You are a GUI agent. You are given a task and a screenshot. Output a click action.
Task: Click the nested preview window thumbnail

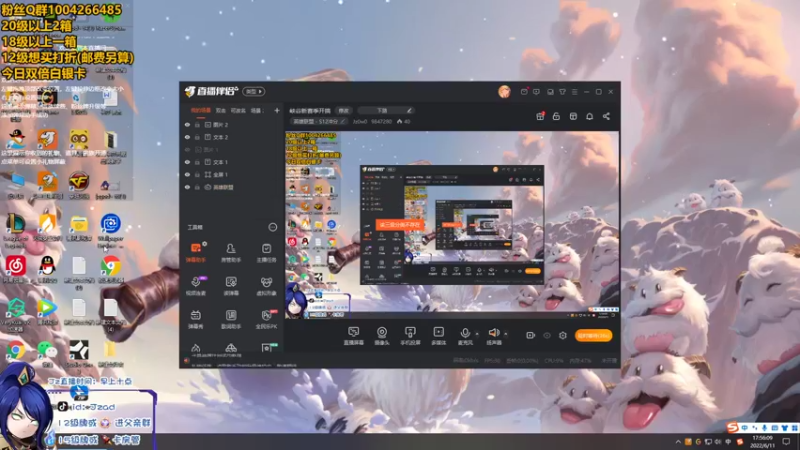click(x=452, y=224)
